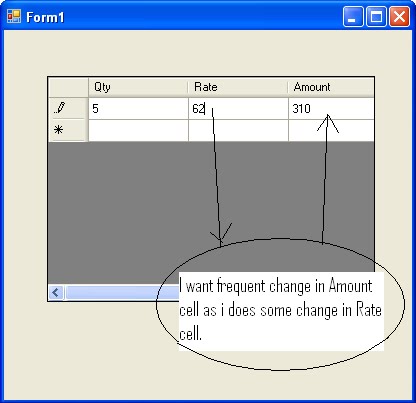Click the Form1 application icon in title bar
416x403 pixels.
pyautogui.click(x=14, y=16)
